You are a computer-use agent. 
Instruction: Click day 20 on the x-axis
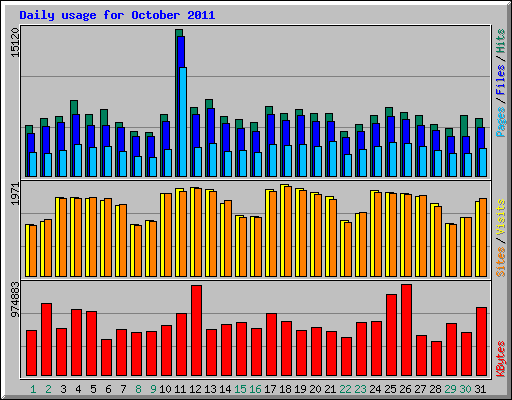(x=315, y=389)
